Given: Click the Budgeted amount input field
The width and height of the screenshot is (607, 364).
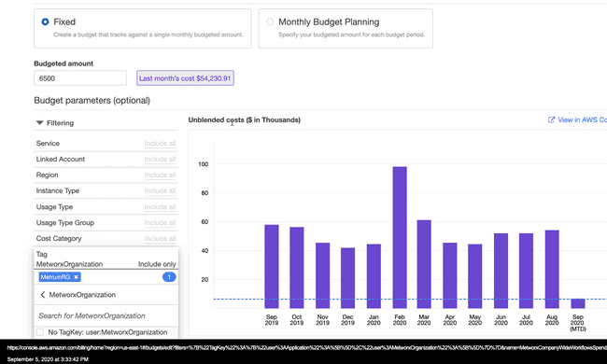Looking at the screenshot, I should 80,78.
